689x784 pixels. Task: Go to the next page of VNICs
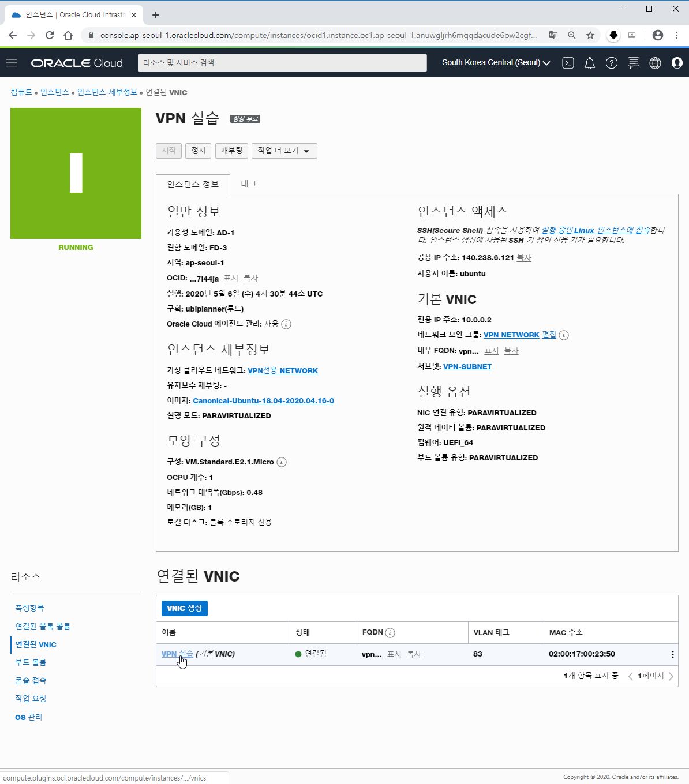(x=671, y=676)
